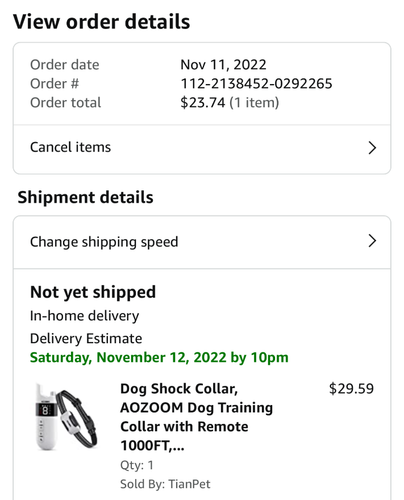The height and width of the screenshot is (500, 404).
Task: Tap the chevron arrow beside Change shipping speed
Action: point(372,241)
